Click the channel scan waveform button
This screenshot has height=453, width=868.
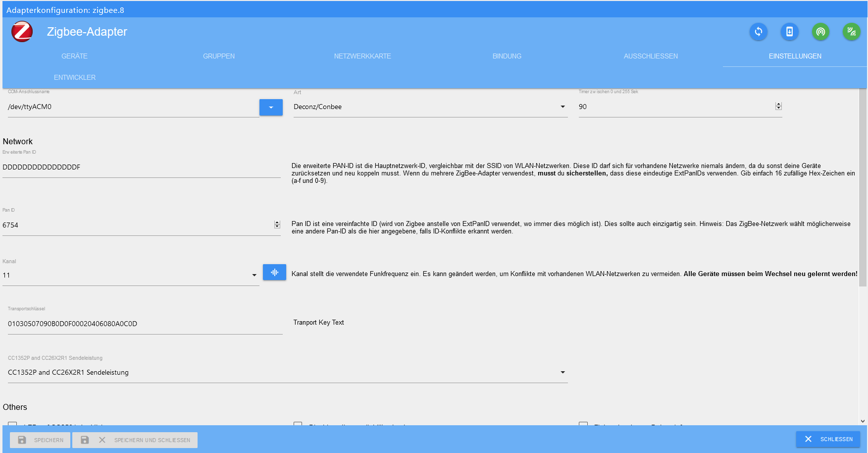[274, 272]
